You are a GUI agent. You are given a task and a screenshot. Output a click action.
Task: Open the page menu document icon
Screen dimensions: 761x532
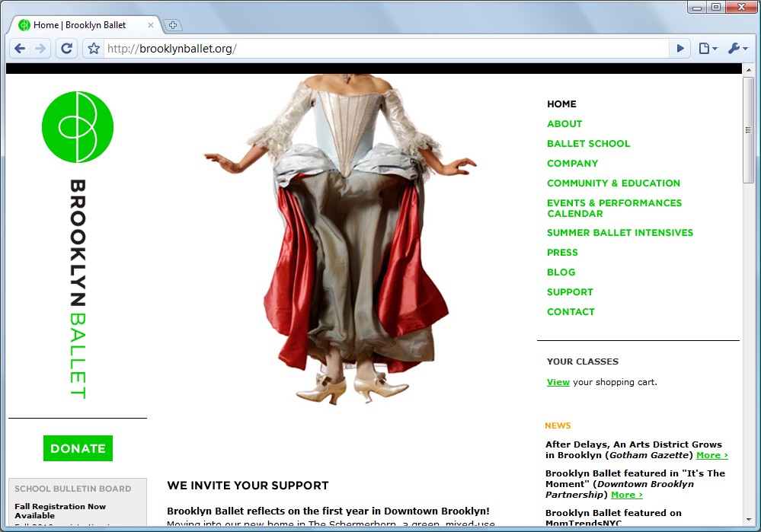[707, 49]
